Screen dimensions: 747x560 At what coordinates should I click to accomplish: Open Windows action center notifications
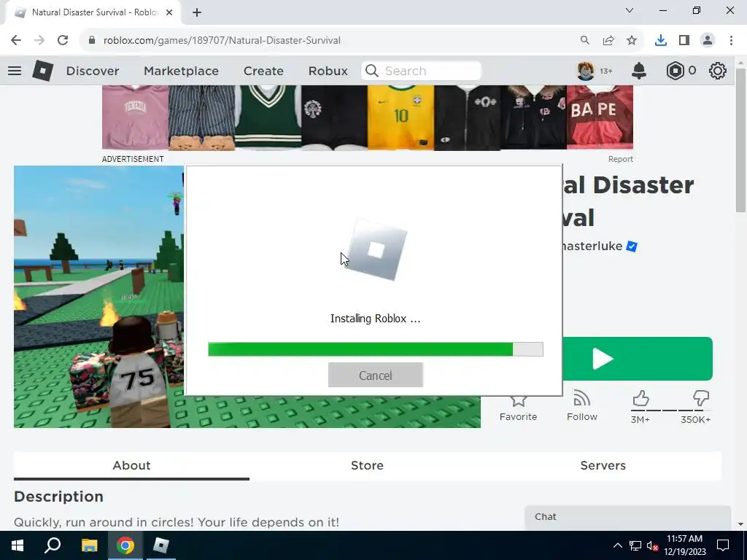[723, 545]
